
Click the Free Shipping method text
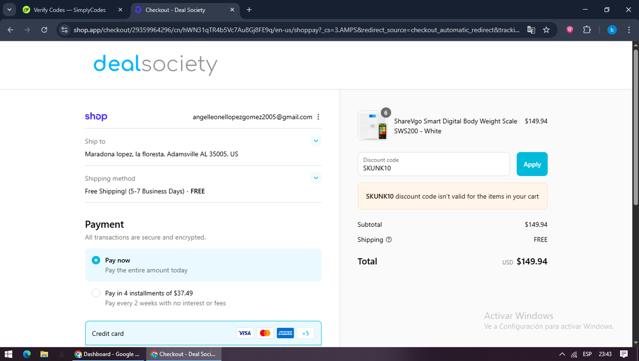click(145, 191)
